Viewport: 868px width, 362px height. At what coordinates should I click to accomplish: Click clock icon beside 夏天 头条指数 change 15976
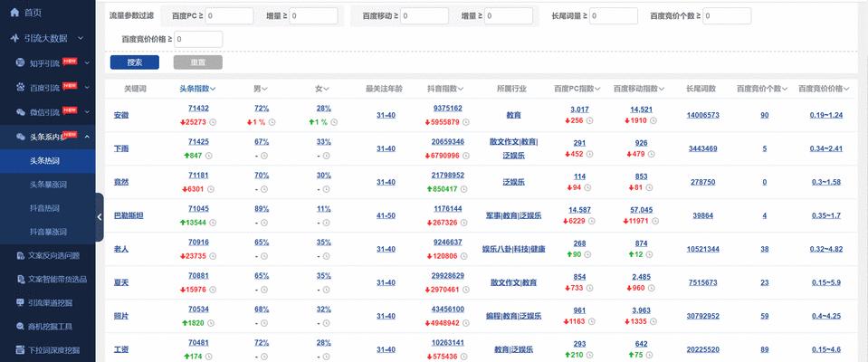[213, 290]
